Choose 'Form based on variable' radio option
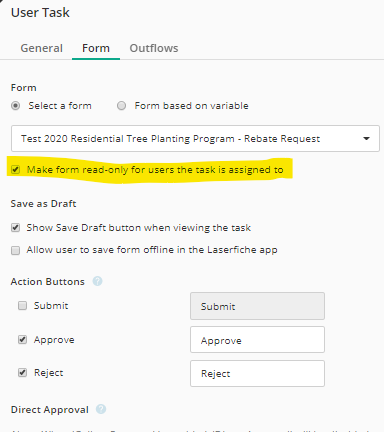Viewport: 384px width, 432px height. 122,106
